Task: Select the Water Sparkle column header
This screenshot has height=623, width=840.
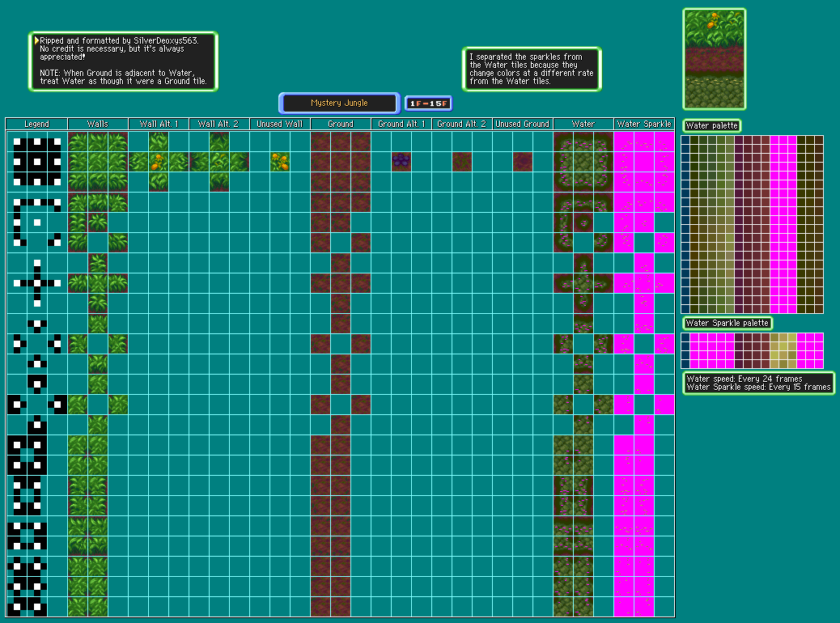Action: coord(644,125)
